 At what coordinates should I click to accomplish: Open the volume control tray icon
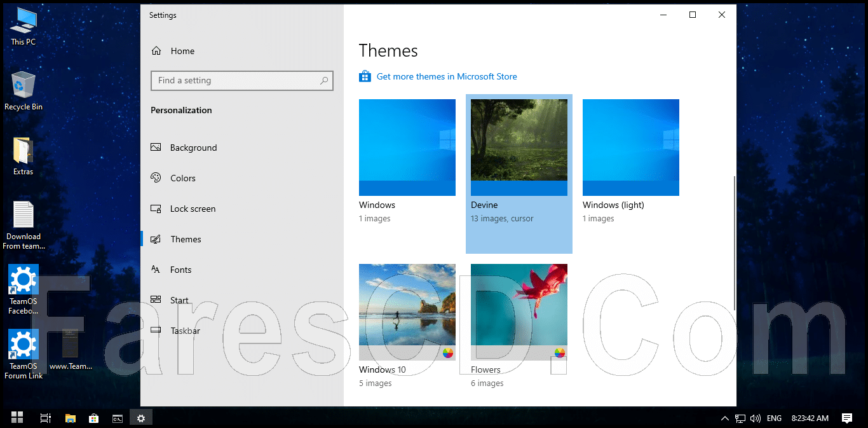(x=756, y=418)
